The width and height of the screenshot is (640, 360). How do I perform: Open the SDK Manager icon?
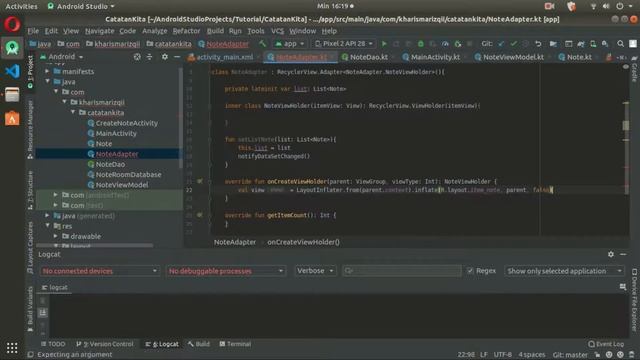click(x=605, y=44)
